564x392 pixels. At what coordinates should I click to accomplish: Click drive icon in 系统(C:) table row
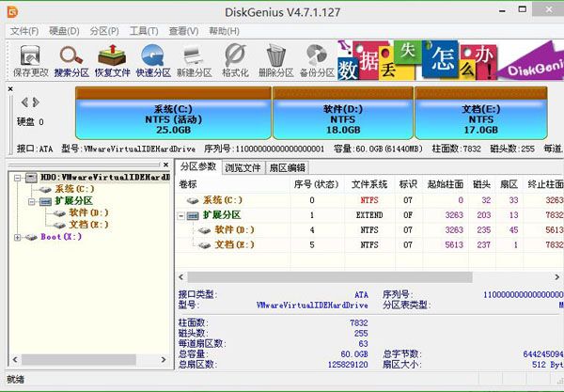pos(193,200)
